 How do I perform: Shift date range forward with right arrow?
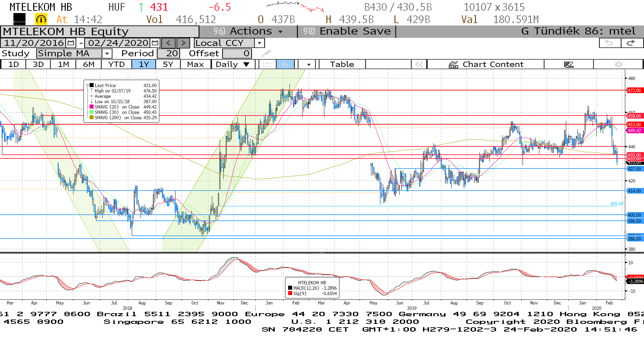pos(183,43)
